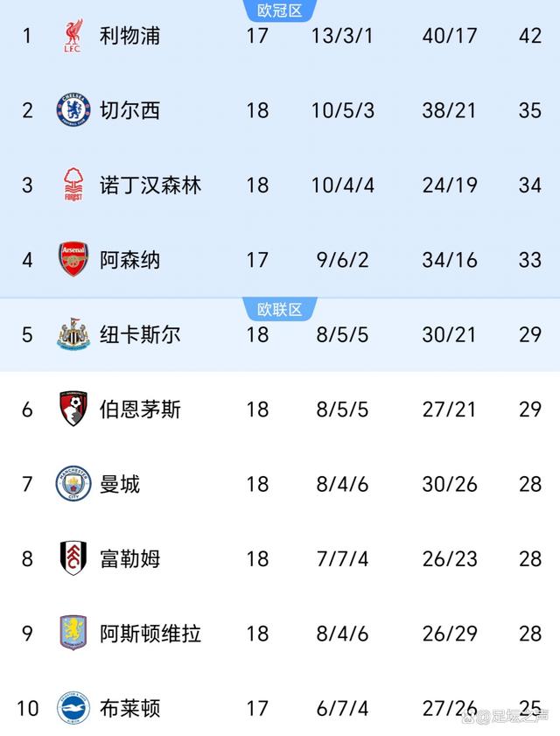Open team name 诺丁汉森林
Viewport: 560px width, 736px height.
click(x=150, y=186)
